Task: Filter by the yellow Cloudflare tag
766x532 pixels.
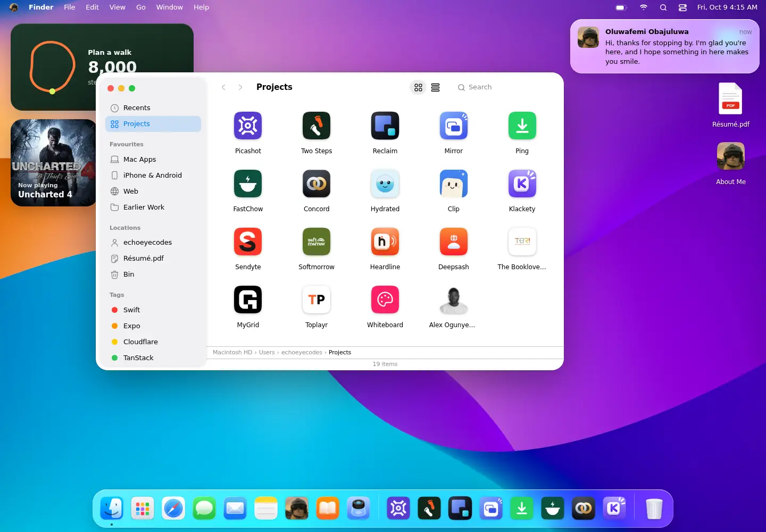Action: pyautogui.click(x=153, y=342)
